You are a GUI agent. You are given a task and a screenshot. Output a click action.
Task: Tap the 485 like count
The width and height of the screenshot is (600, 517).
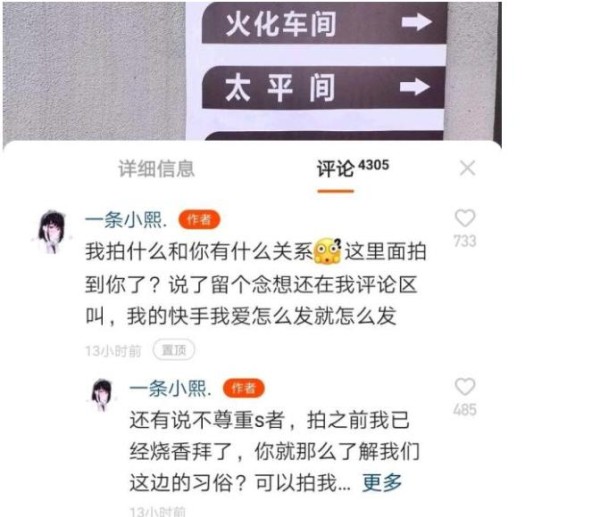(x=465, y=410)
